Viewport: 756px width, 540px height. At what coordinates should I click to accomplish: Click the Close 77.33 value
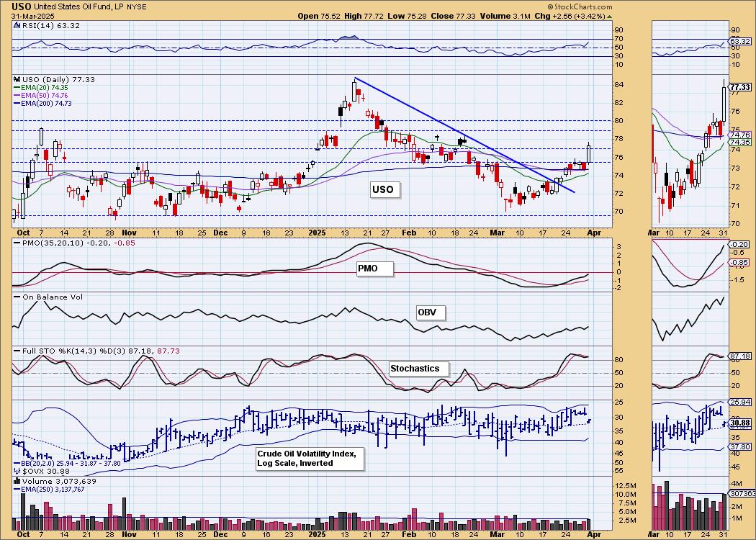(x=452, y=16)
